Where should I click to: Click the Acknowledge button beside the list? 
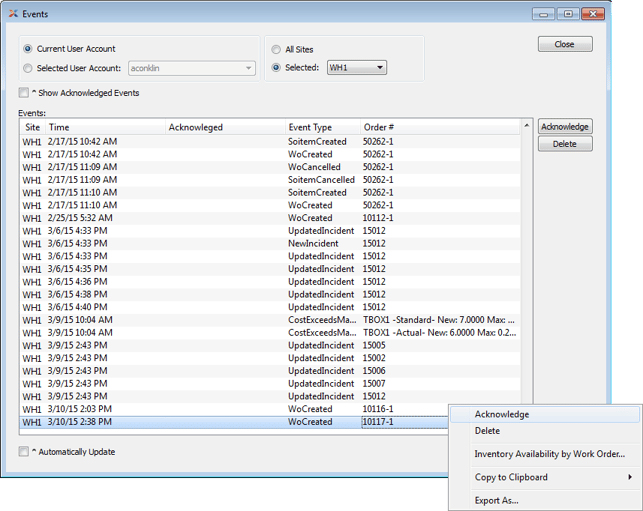(x=565, y=127)
